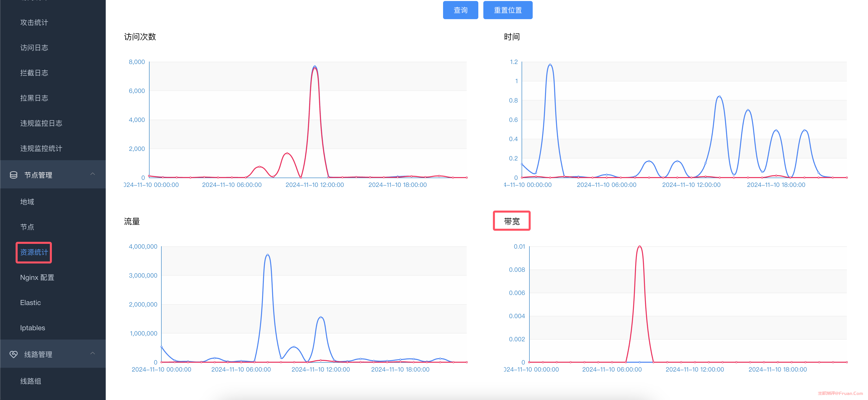Open Iptables in the sidebar
The height and width of the screenshot is (400, 868).
coord(32,328)
